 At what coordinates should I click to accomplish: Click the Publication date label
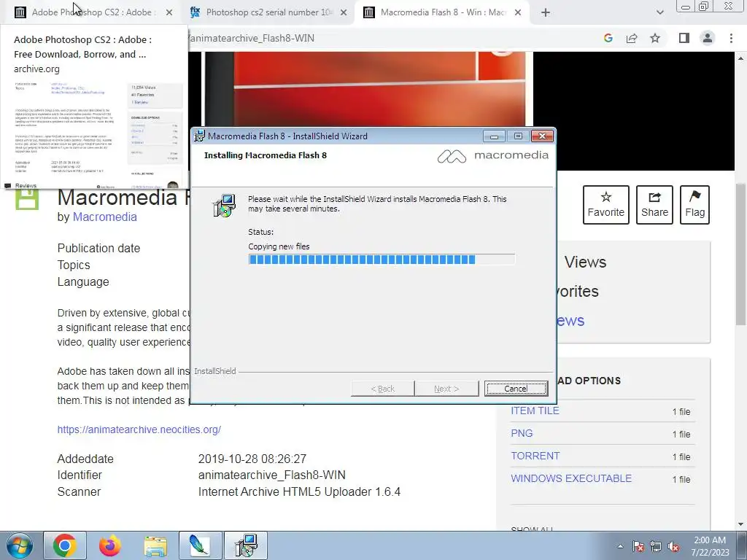tap(98, 248)
